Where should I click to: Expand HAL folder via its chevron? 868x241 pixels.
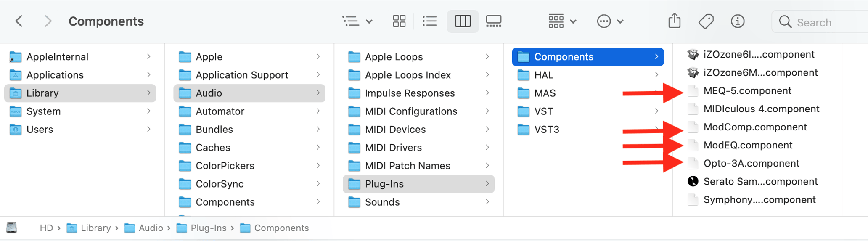[x=656, y=75]
